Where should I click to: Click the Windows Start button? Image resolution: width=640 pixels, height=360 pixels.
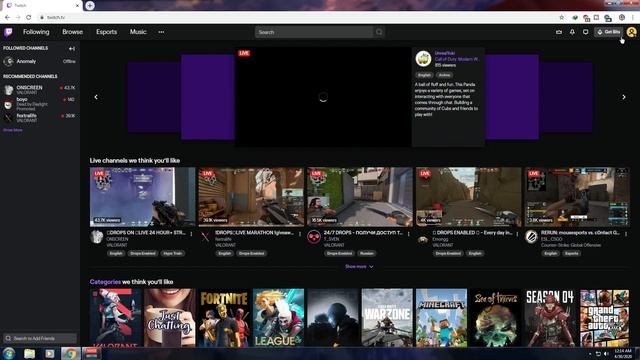(9, 353)
